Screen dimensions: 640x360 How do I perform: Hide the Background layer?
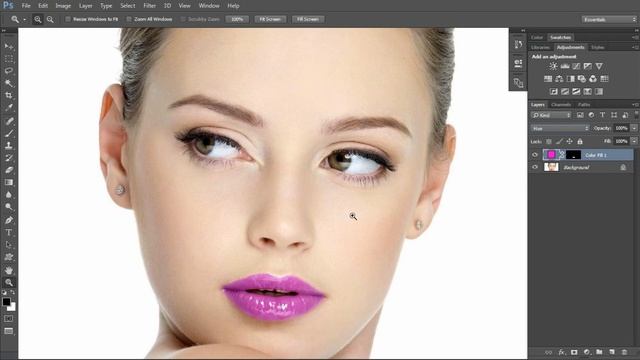pos(535,167)
